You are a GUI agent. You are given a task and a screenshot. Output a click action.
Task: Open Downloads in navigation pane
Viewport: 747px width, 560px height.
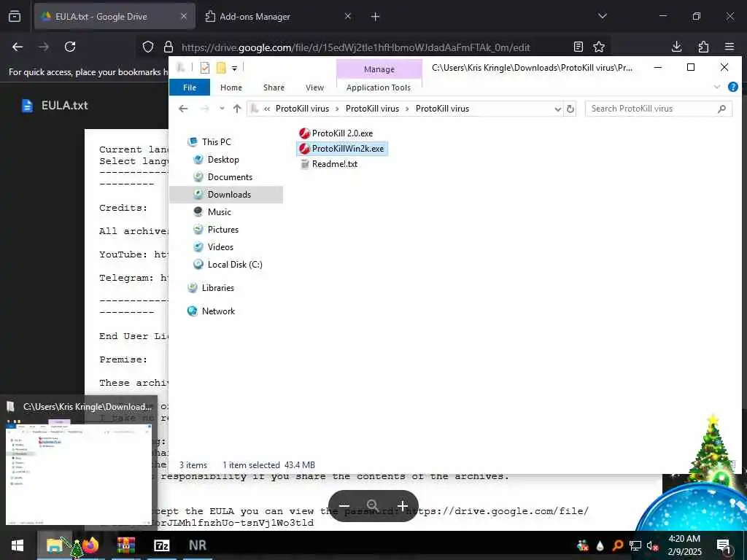click(x=226, y=194)
